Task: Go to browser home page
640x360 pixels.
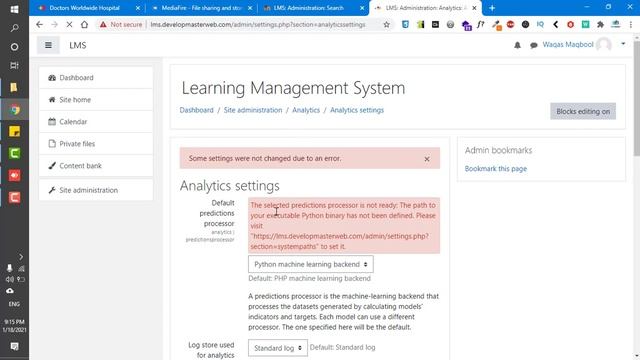Action: [x=84, y=24]
